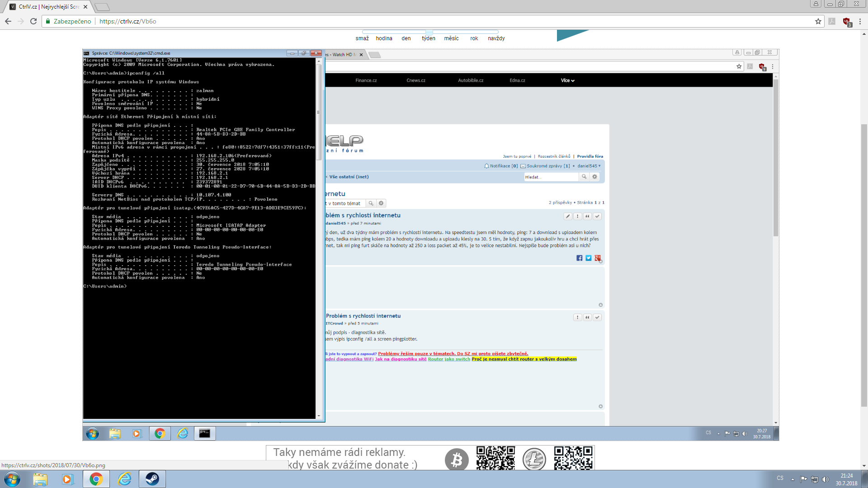Open the Windows Start menu orb

point(12,479)
